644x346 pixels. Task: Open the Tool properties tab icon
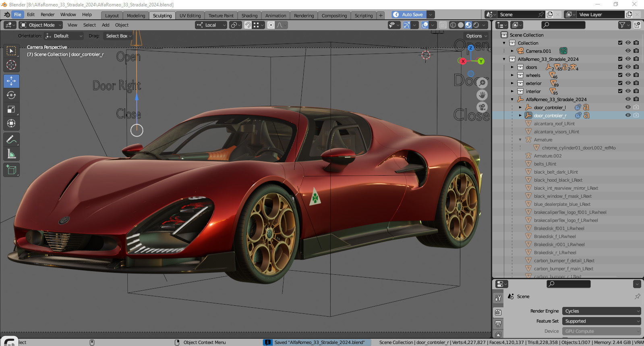click(x=498, y=298)
